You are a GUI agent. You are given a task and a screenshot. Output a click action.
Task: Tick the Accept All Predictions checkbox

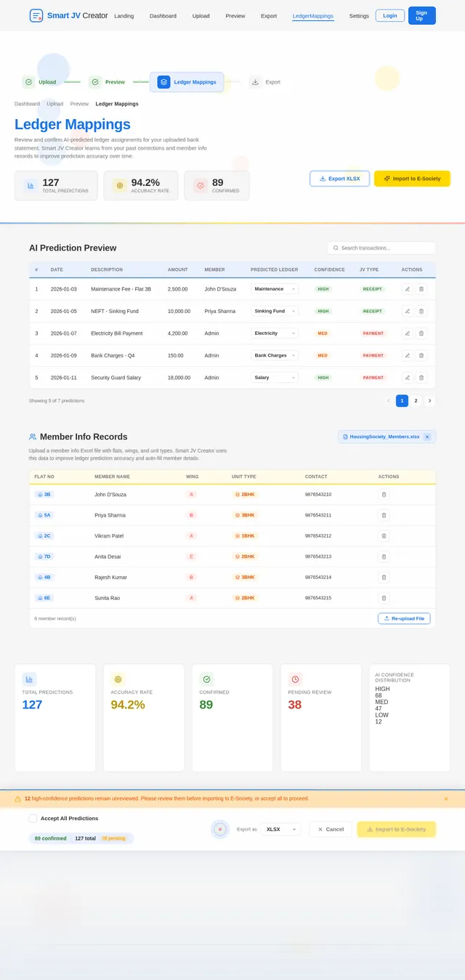pos(33,818)
